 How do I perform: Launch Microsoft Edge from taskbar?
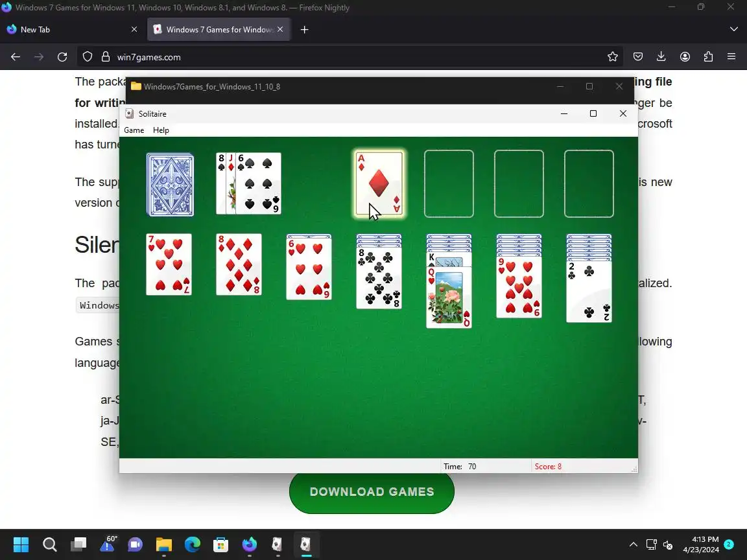click(193, 544)
